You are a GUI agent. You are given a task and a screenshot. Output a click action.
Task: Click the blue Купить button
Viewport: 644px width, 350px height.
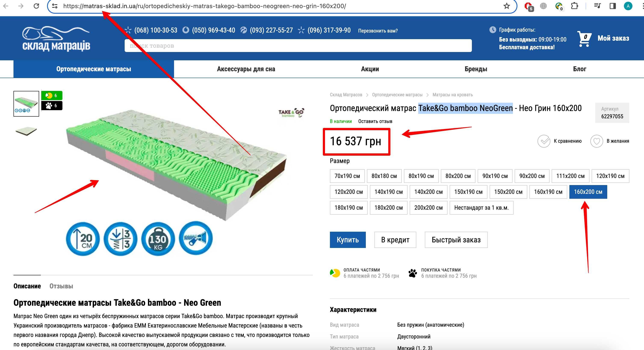tap(348, 240)
